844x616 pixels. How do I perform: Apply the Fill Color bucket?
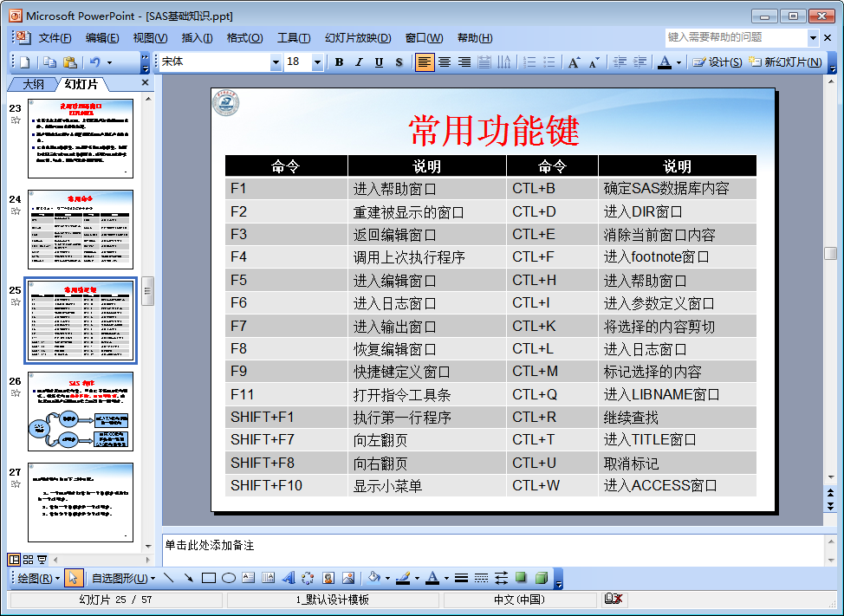pos(374,579)
